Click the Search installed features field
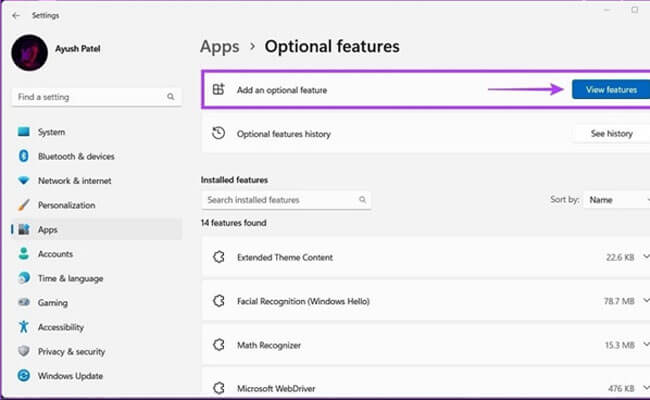The height and width of the screenshot is (400, 650). pyautogui.click(x=286, y=200)
